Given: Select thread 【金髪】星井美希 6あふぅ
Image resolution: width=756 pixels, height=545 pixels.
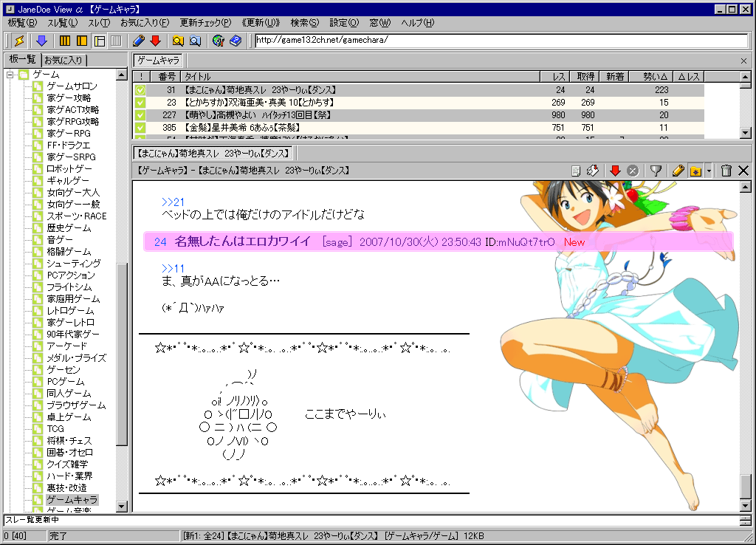Looking at the screenshot, I should point(242,128).
